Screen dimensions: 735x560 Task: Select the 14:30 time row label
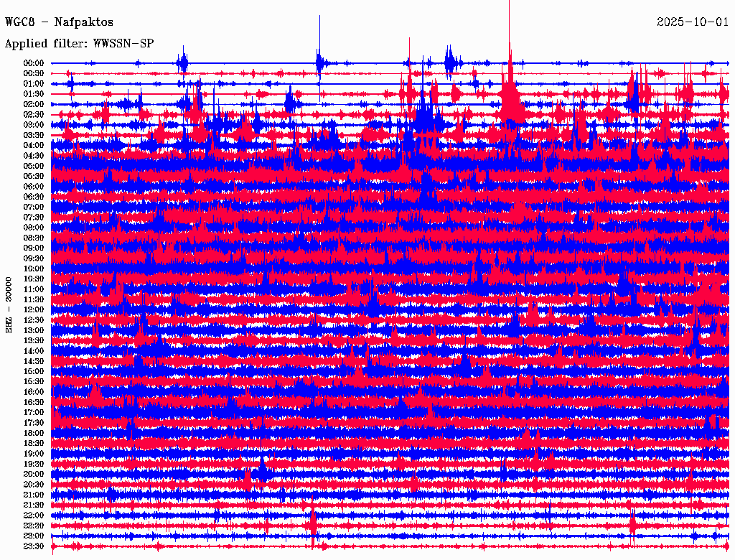(34, 362)
